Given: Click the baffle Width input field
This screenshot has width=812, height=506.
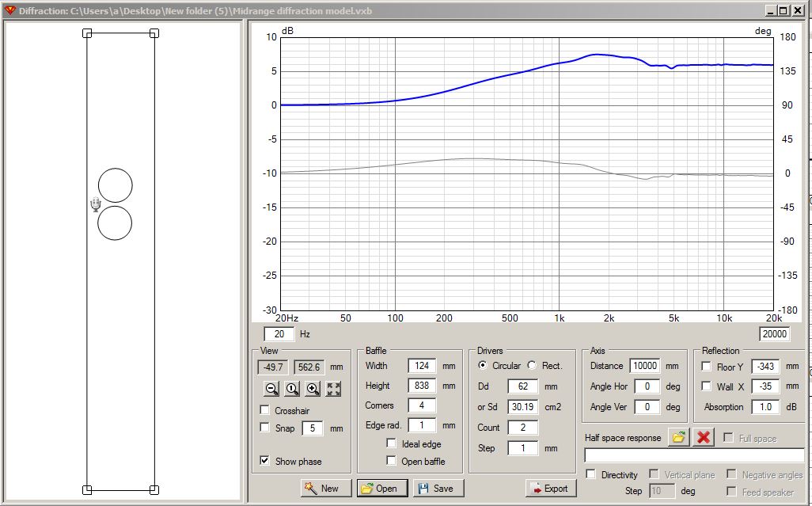Looking at the screenshot, I should (x=422, y=366).
